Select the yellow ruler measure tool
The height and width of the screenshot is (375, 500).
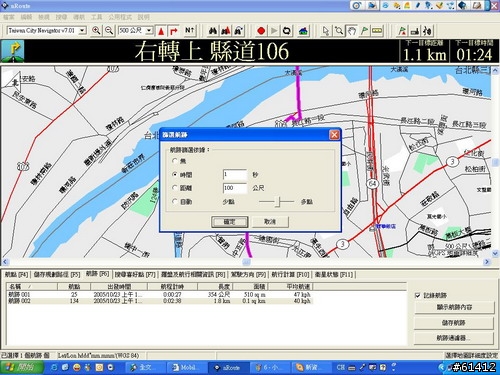(377, 31)
